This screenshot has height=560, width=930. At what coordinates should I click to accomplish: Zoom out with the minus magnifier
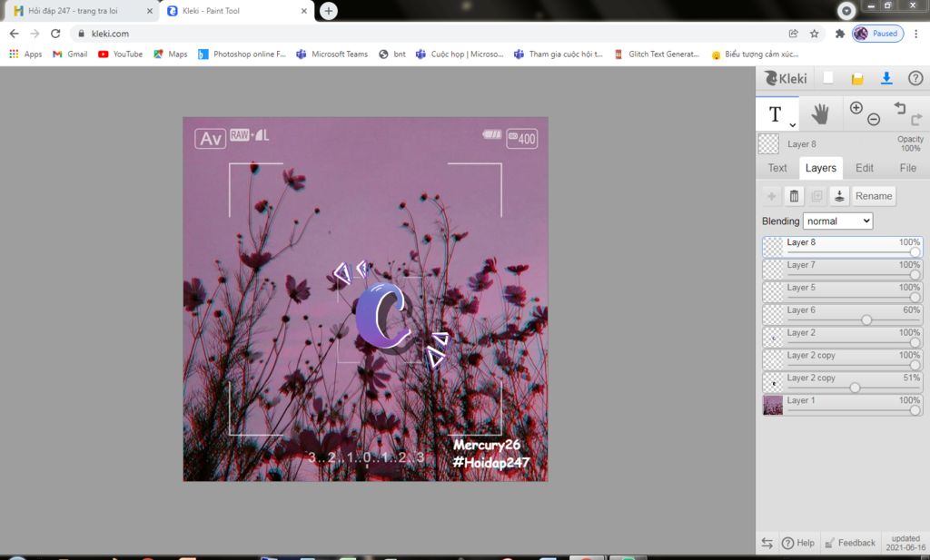874,120
